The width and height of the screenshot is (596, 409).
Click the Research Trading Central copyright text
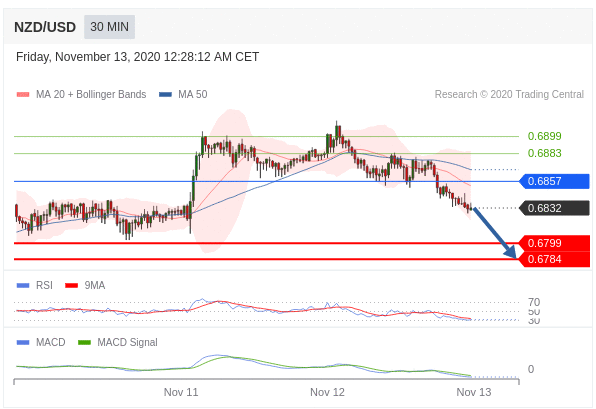coord(509,94)
